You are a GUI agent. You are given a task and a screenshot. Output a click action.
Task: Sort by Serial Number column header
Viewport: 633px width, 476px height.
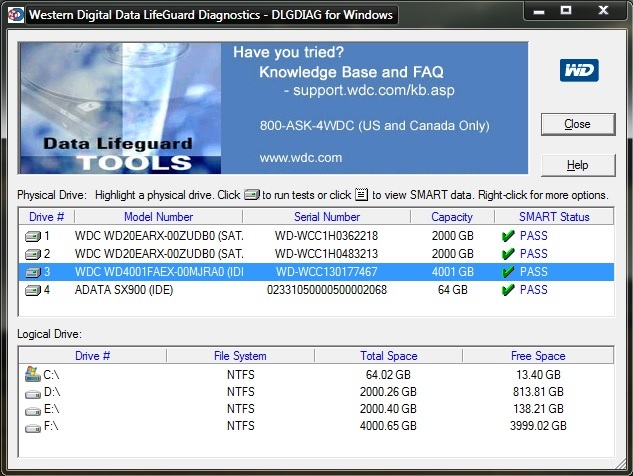327,217
